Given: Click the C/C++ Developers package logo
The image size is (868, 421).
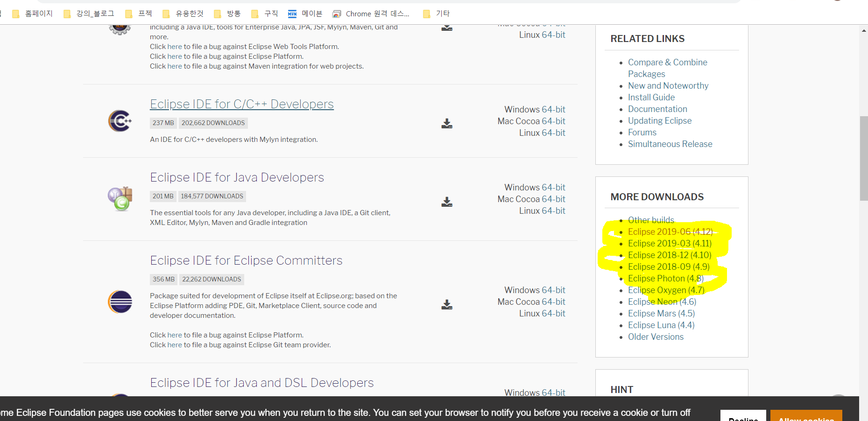Looking at the screenshot, I should [x=120, y=121].
